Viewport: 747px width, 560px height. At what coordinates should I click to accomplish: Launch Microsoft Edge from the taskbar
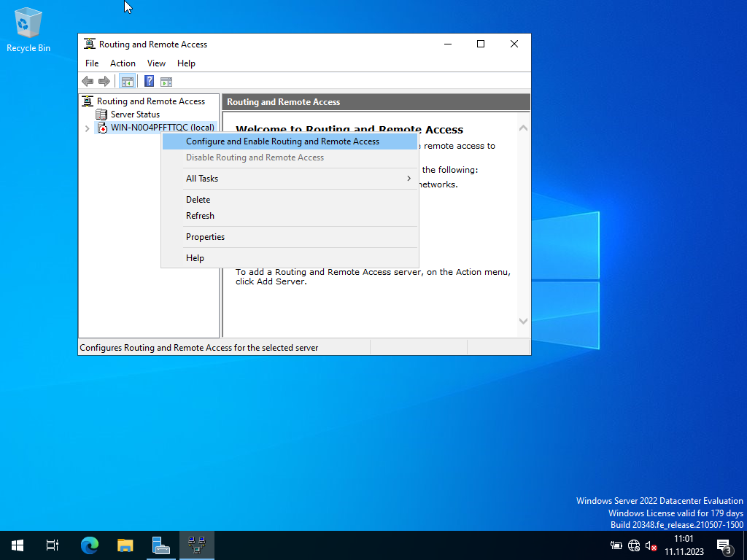pyautogui.click(x=89, y=545)
